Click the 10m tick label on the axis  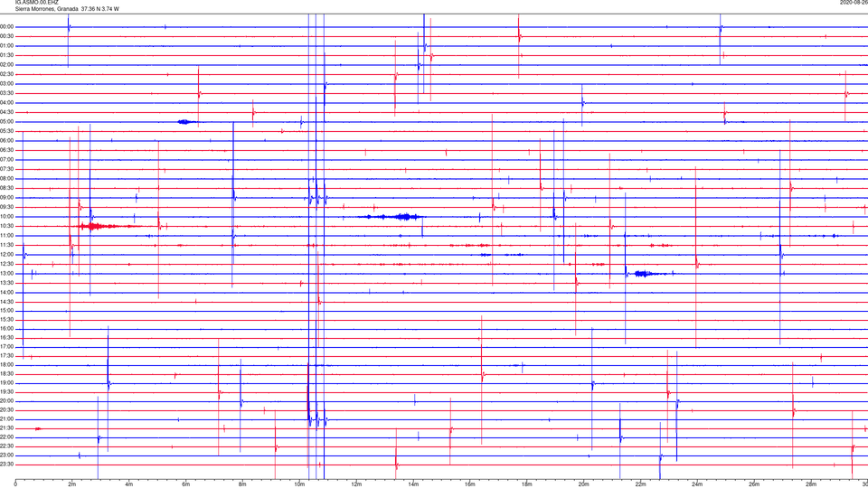[299, 484]
